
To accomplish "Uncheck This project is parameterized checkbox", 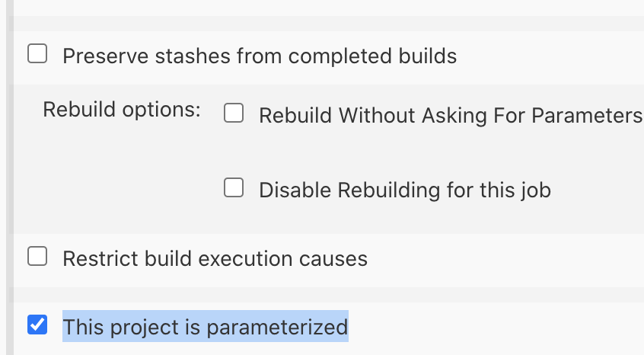I will tap(37, 325).
